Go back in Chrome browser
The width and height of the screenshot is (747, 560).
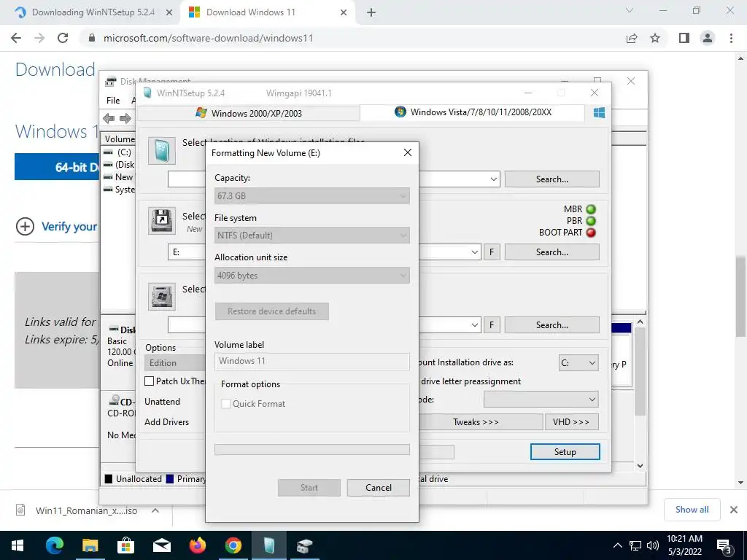(16, 38)
